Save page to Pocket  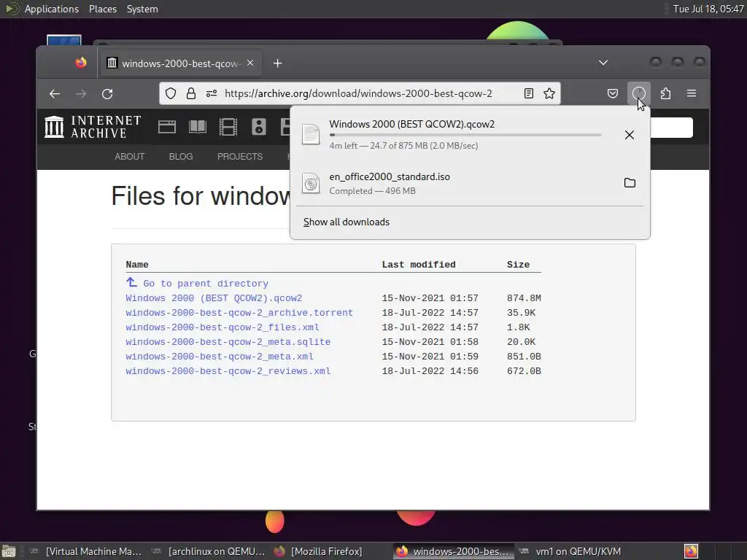(613, 94)
